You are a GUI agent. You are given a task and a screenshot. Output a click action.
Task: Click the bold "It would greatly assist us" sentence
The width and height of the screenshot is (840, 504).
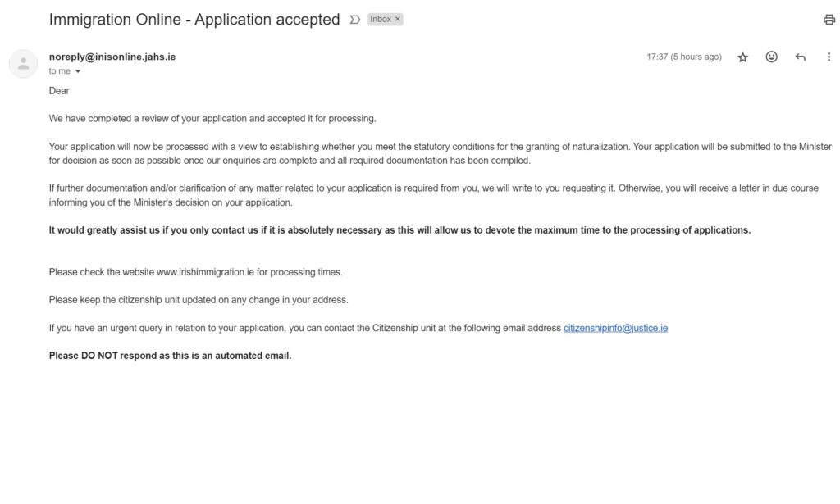click(x=399, y=230)
